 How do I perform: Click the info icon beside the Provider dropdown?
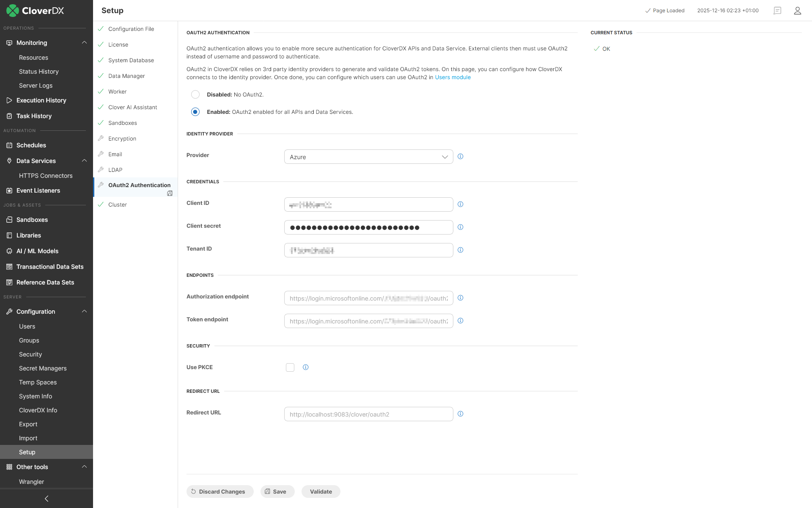(x=461, y=156)
